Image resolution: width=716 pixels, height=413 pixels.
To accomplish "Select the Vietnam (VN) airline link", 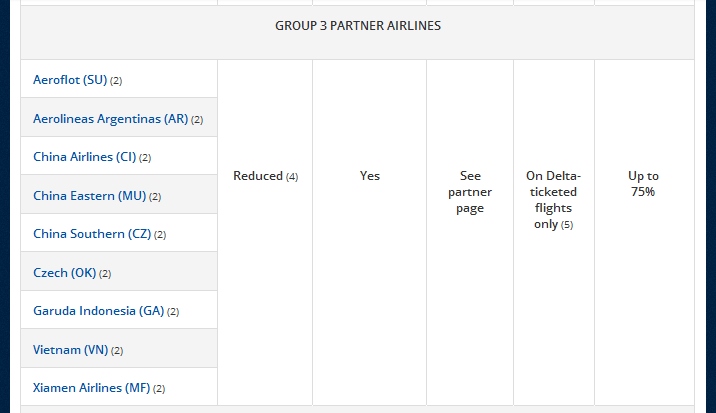I will pyautogui.click(x=70, y=350).
